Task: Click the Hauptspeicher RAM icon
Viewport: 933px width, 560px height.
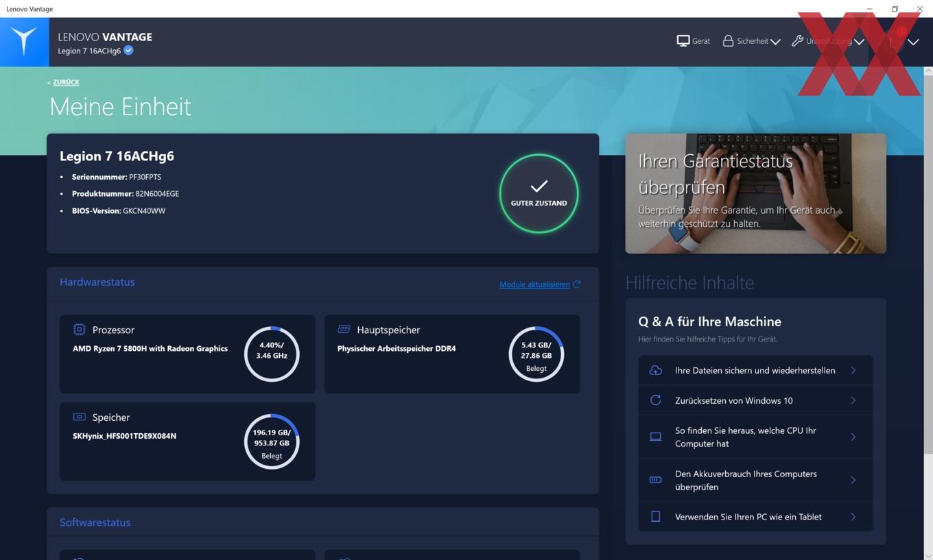Action: [344, 330]
